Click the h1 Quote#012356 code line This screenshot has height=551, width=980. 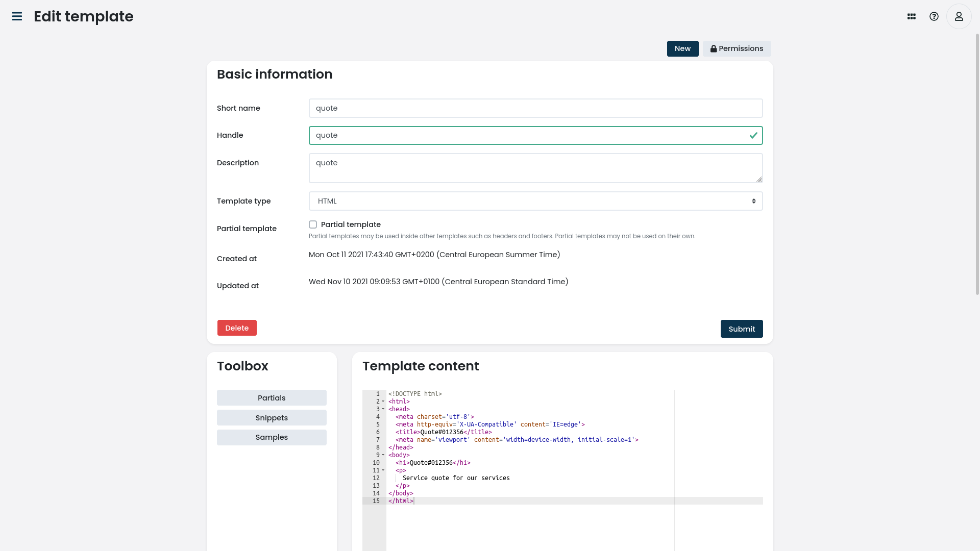point(433,463)
